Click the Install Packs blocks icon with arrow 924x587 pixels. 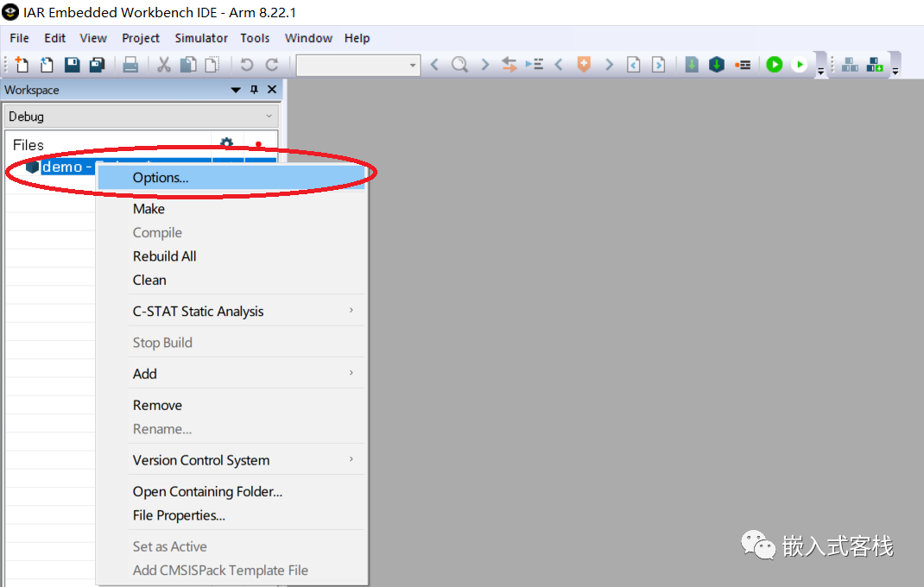[x=875, y=64]
